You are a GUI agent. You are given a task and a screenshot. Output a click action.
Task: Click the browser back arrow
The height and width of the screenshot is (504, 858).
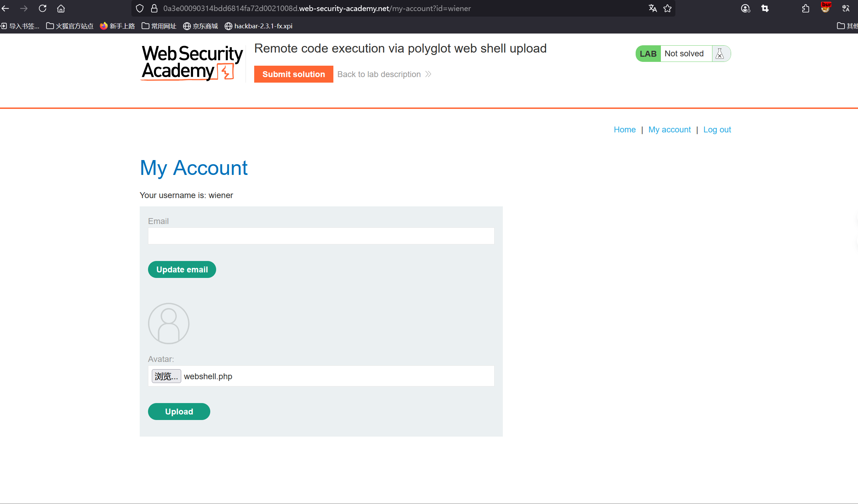[6, 8]
